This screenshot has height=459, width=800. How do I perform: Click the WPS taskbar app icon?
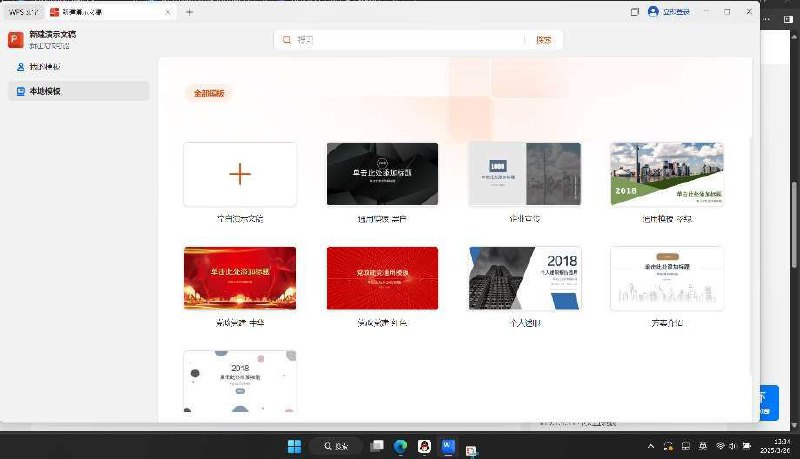[x=449, y=446]
